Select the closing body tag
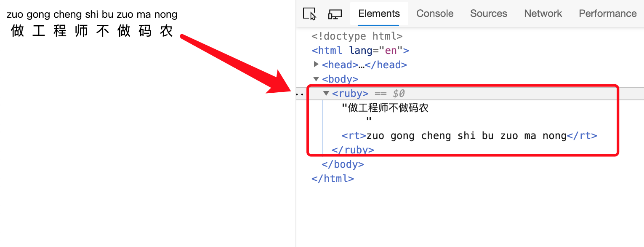This screenshot has height=247, width=644. pos(343,164)
